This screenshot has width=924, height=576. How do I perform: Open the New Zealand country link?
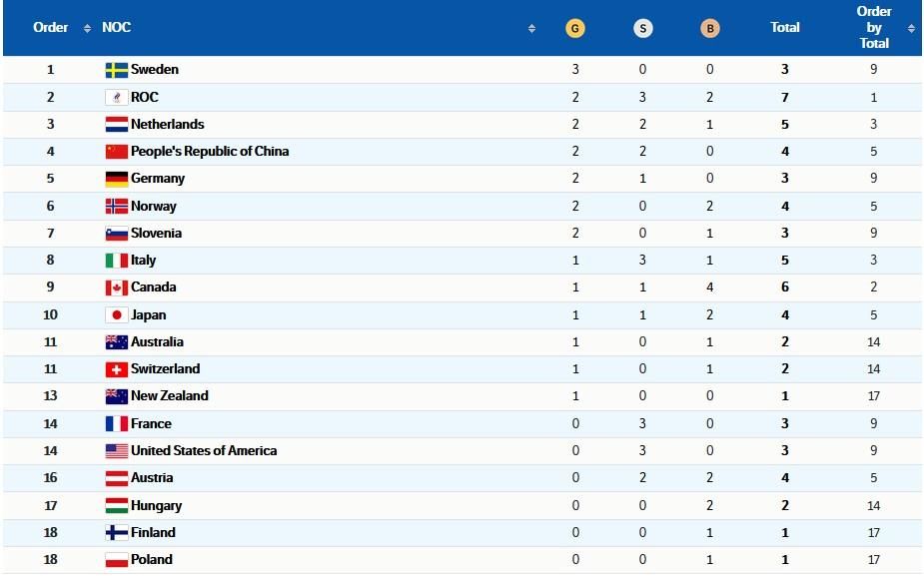point(170,396)
